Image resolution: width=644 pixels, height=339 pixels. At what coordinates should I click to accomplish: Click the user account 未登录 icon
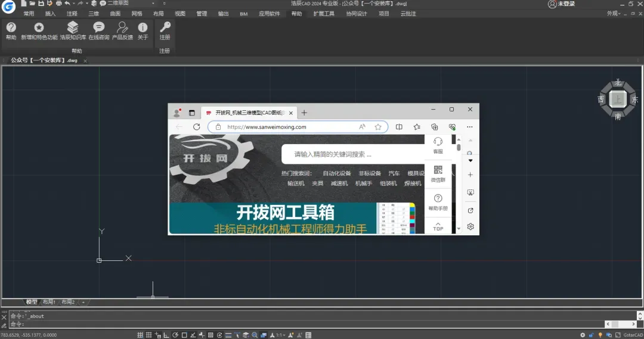click(x=552, y=4)
